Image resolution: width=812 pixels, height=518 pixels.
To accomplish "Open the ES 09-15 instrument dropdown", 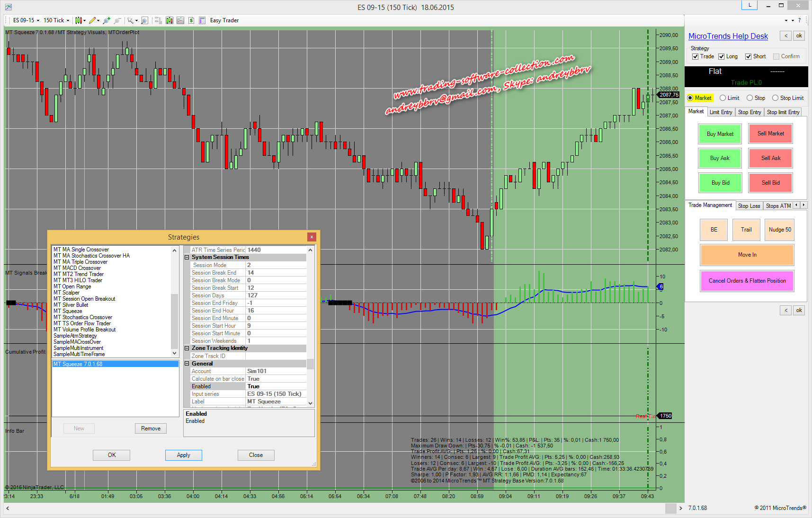I will pyautogui.click(x=26, y=20).
